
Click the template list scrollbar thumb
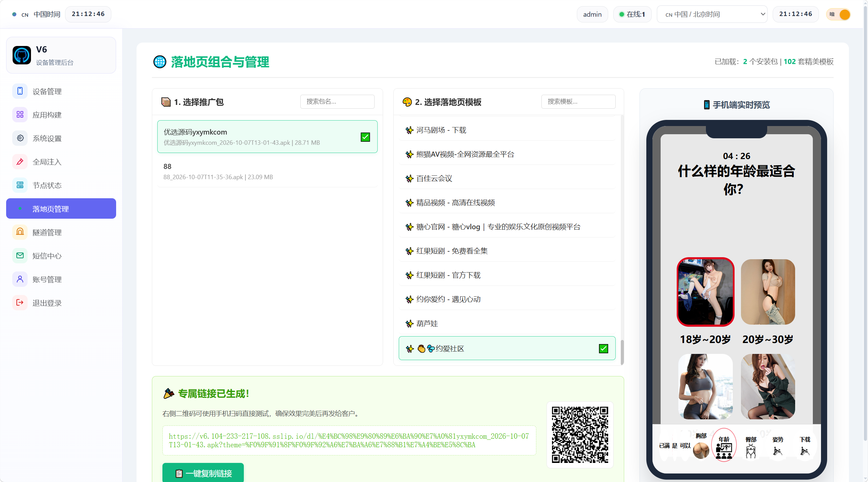[622, 352]
